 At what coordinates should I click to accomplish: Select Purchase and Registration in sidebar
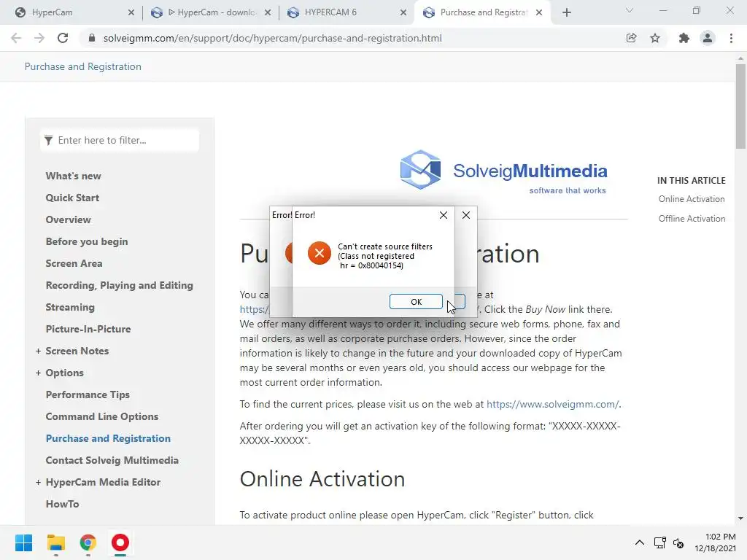point(108,438)
